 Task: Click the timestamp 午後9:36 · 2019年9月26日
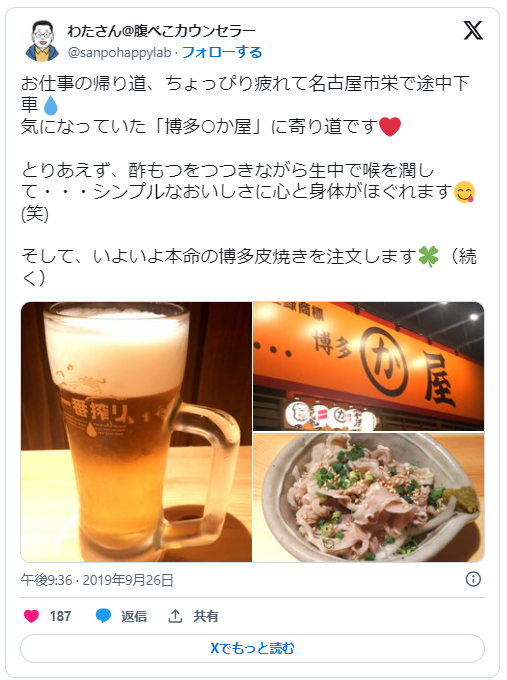click(x=97, y=580)
